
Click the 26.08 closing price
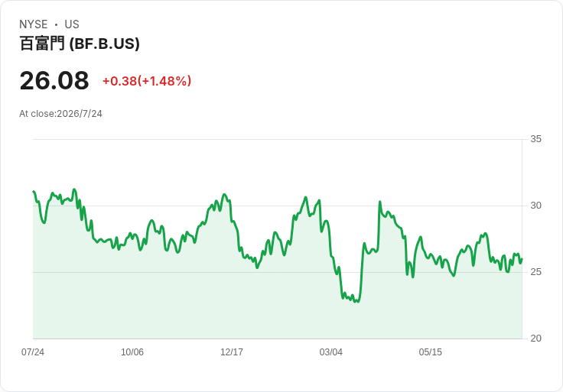point(54,80)
